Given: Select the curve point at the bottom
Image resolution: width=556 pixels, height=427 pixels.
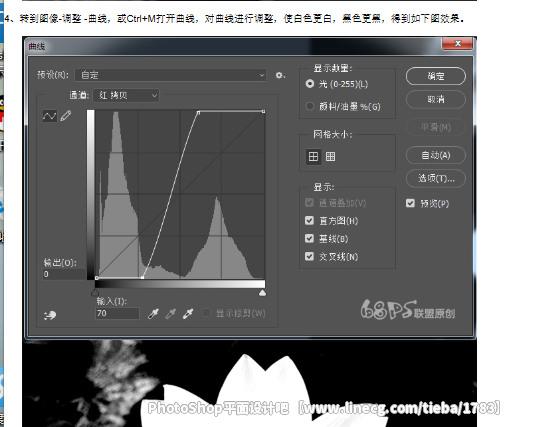Looking at the screenshot, I should tap(143, 277).
